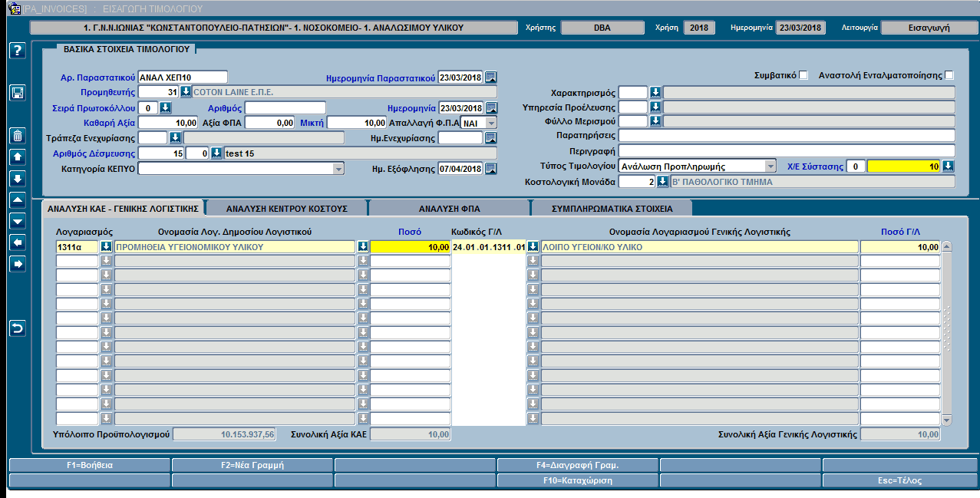Screen dimensions: 980x498
Task: Click scroll down arrow of accounts grid
Action: coord(946,420)
